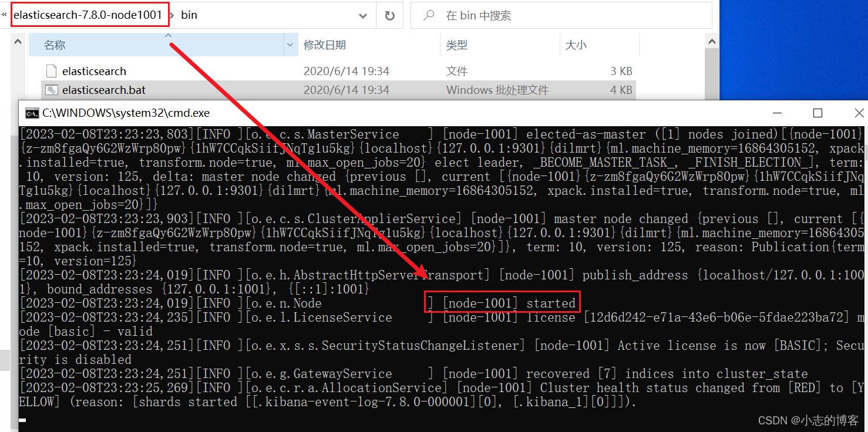Click the bin breadcrumb segment
The image size is (868, 432).
pos(189,15)
